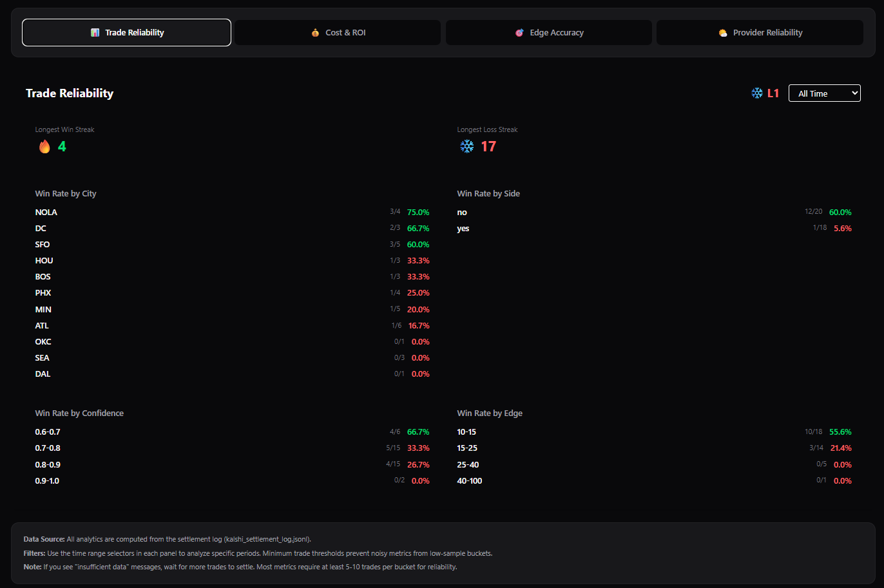Click the money bag icon beside Cost & ROI

[x=315, y=32]
